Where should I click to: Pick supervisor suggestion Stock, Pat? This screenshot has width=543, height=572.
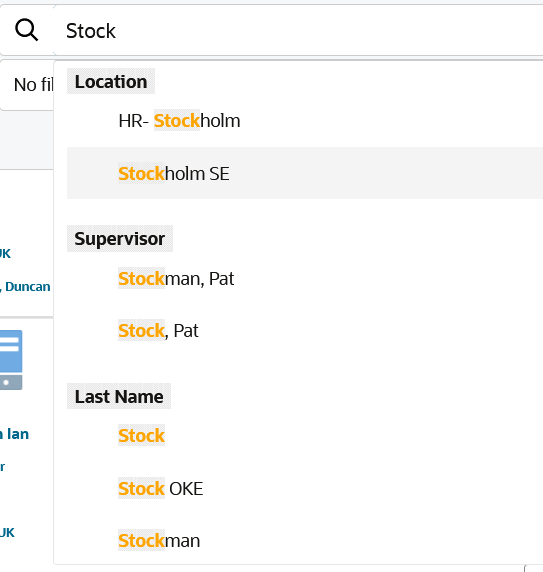305,331
